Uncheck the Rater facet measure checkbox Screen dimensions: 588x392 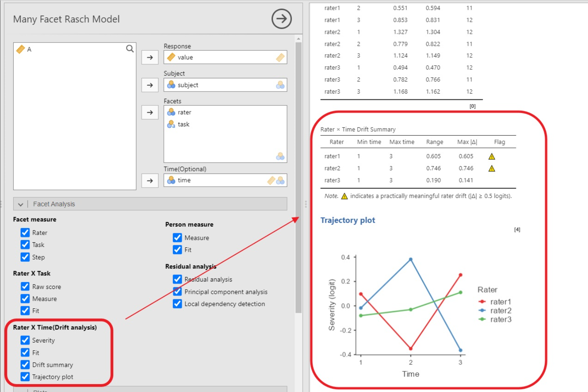pos(25,232)
